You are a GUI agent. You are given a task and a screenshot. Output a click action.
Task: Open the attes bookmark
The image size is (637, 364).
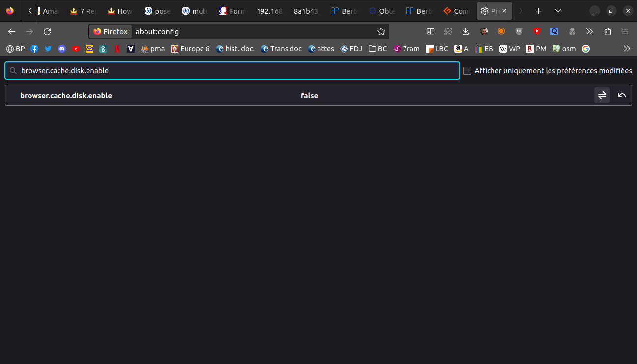pyautogui.click(x=321, y=49)
